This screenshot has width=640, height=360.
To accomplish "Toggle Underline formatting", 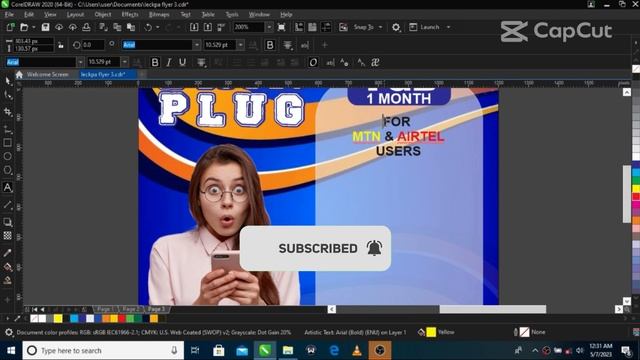I will 182,62.
